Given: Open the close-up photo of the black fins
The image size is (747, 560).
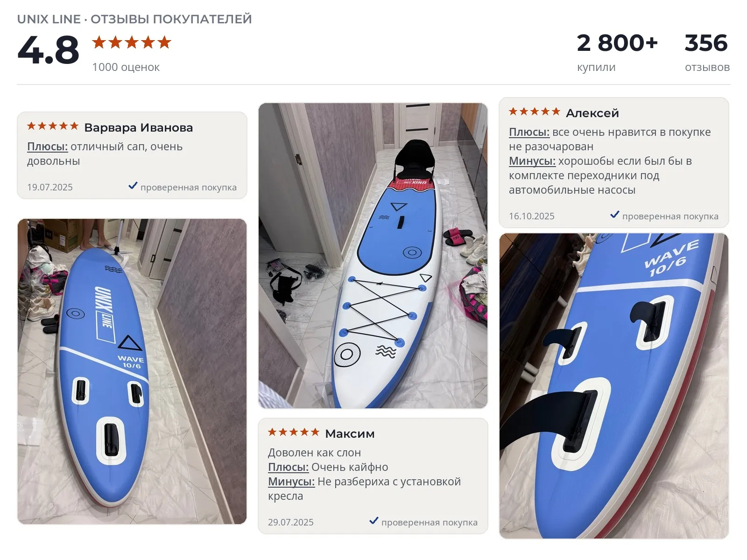Looking at the screenshot, I should [x=614, y=386].
